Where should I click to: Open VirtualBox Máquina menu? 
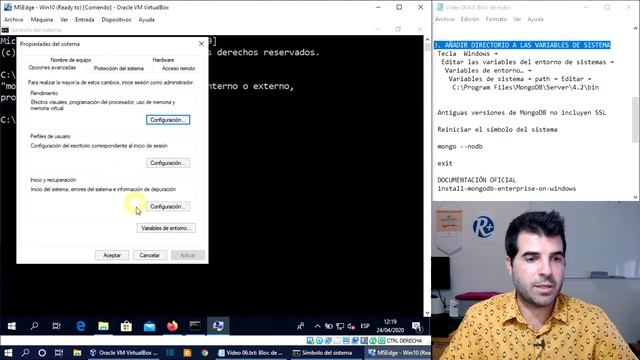pos(42,20)
